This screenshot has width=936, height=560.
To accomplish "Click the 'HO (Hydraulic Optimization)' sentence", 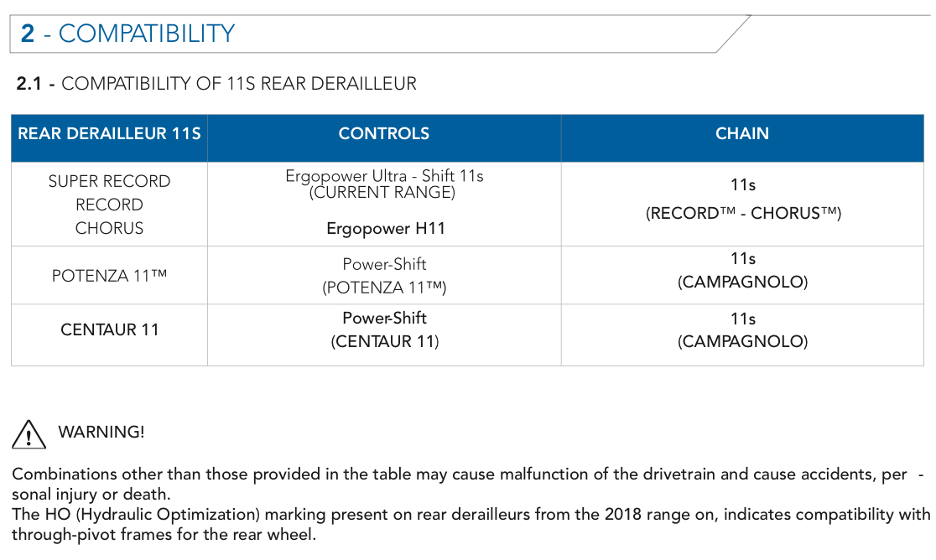I will click(471, 524).
